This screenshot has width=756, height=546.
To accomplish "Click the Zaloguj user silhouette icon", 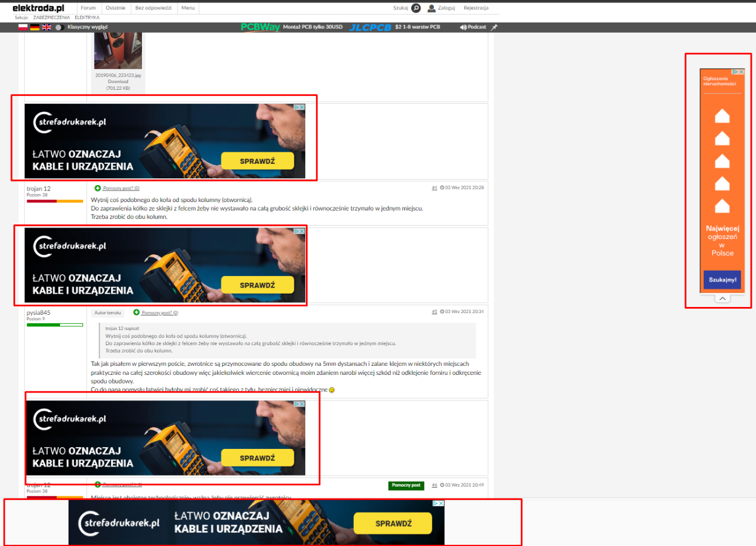I will pos(431,8).
